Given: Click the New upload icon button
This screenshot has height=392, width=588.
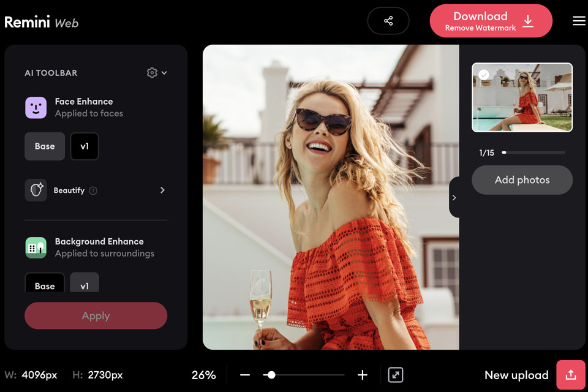Looking at the screenshot, I should coord(571,375).
